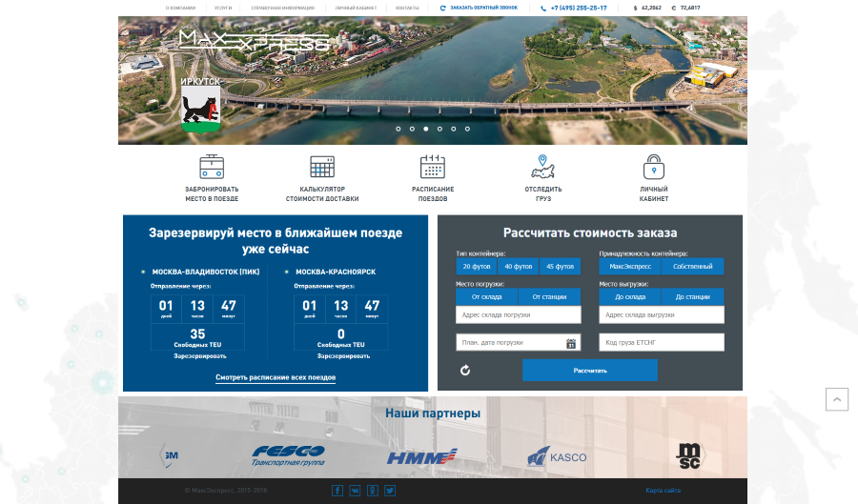Click the scroll-to-top arrow button
Image resolution: width=858 pixels, height=504 pixels.
click(x=836, y=399)
